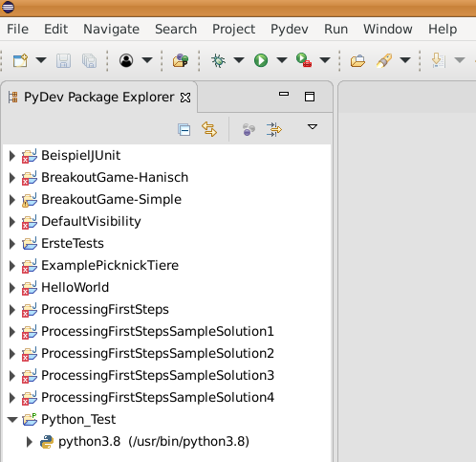Click the Debug bug icon
Image resolution: width=476 pixels, height=462 pixels.
point(219,60)
